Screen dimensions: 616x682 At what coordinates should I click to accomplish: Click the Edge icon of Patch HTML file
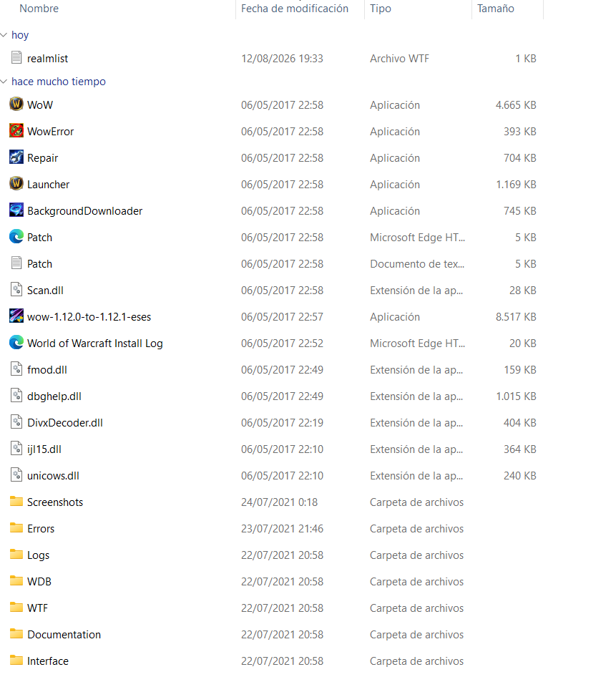click(16, 237)
